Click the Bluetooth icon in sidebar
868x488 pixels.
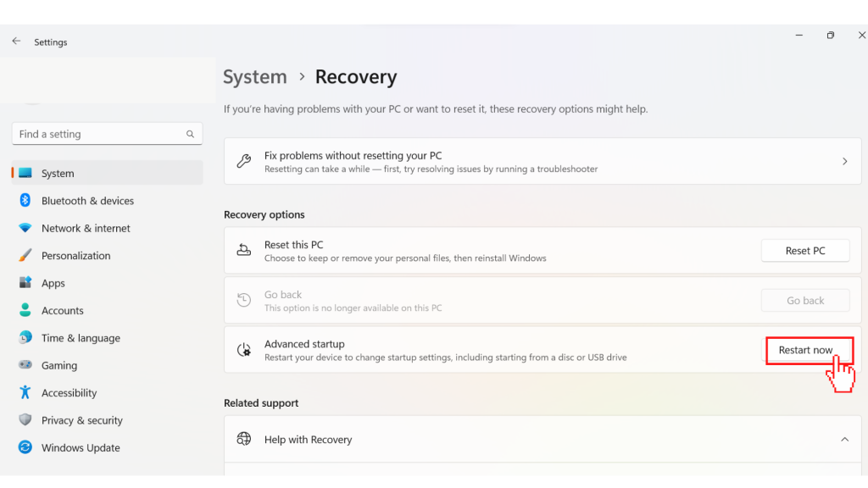coord(25,200)
